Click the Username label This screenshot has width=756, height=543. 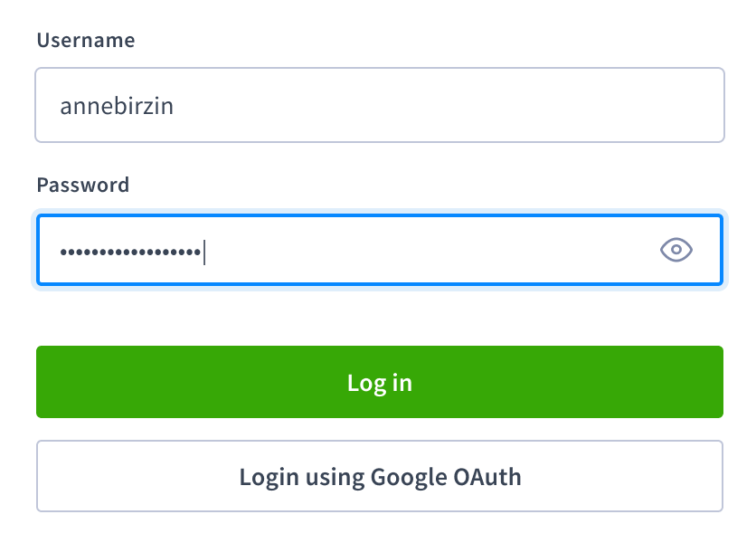pos(86,40)
